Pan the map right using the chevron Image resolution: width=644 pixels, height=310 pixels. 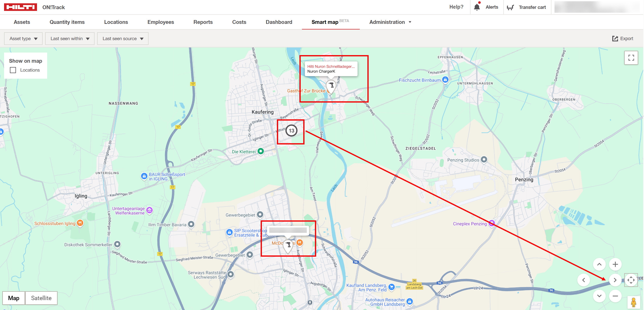coord(615,280)
